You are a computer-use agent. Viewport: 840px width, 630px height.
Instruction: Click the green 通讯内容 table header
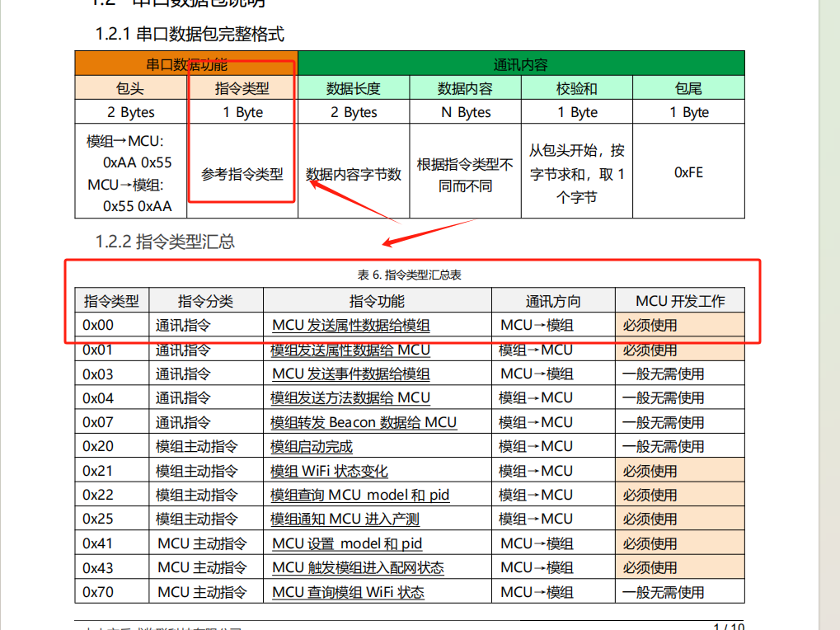point(520,64)
